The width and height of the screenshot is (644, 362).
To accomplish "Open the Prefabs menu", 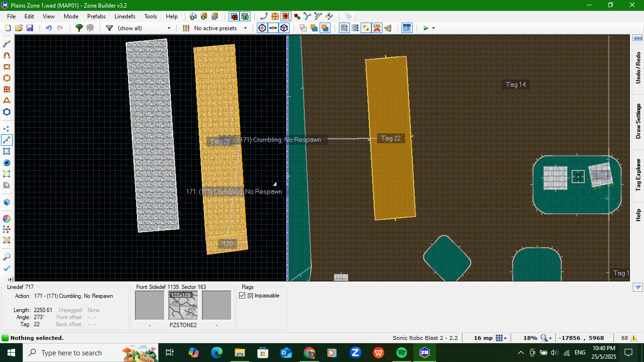I will (x=96, y=16).
